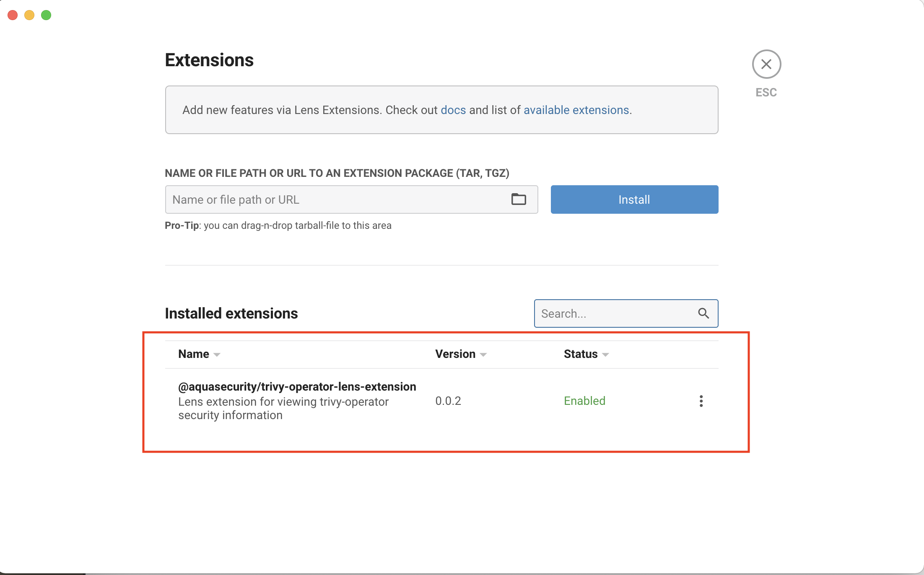Click into the installed extensions Search box
The height and width of the screenshot is (575, 924).
tap(614, 313)
